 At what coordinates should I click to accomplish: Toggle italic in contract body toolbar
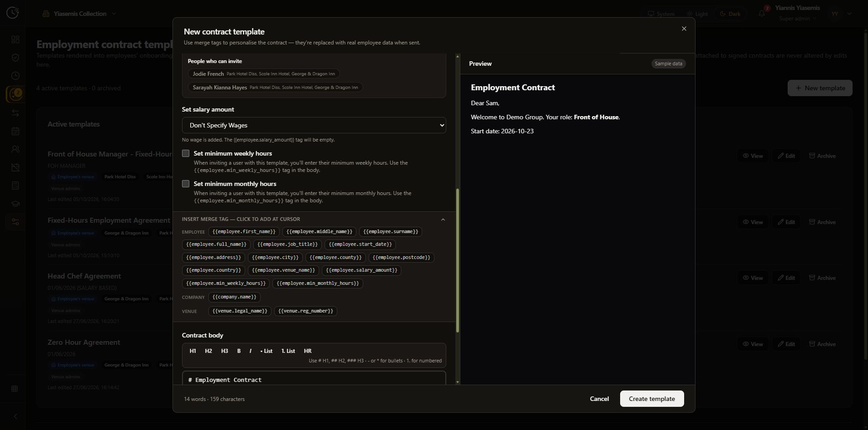tap(250, 351)
